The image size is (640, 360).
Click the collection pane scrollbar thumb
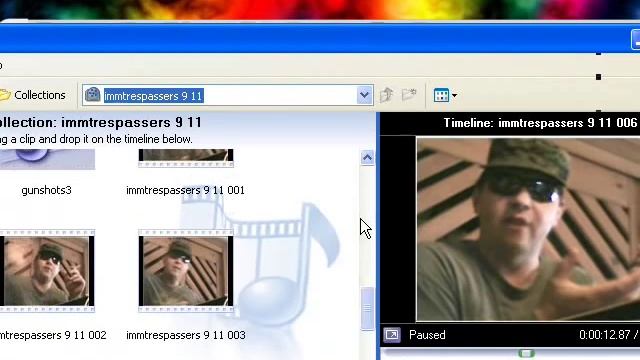pos(367,309)
